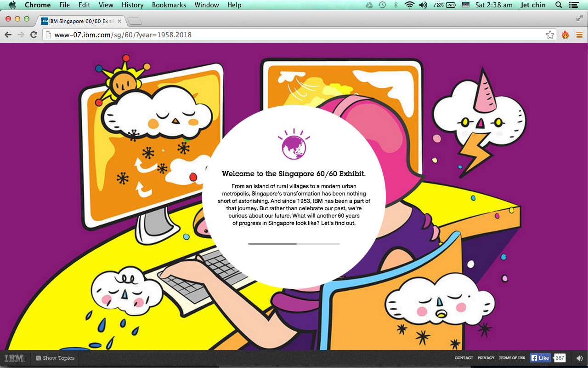Image resolution: width=588 pixels, height=368 pixels.
Task: Open the Help menu
Action: [234, 5]
